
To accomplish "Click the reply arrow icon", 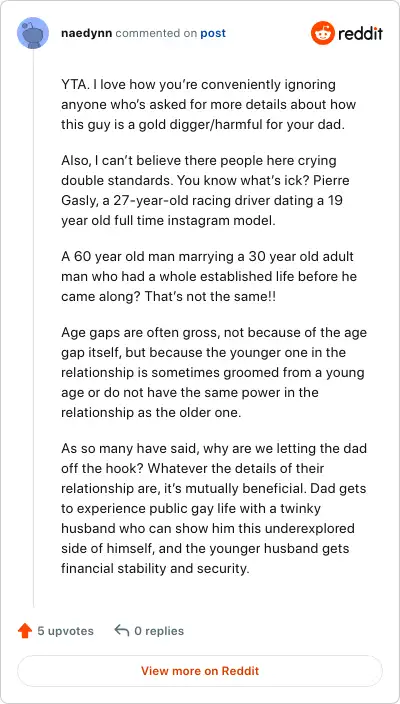I will click(x=122, y=630).
